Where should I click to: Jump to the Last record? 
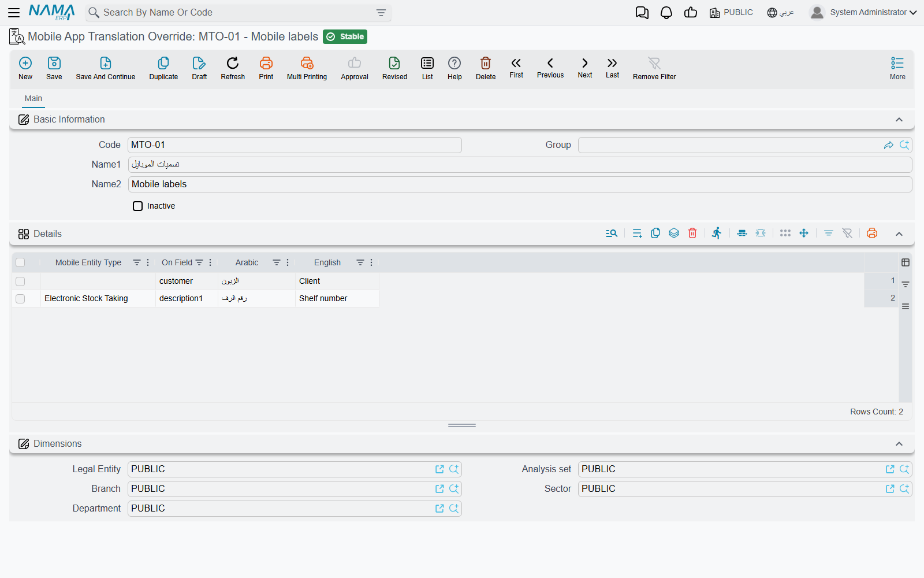pyautogui.click(x=612, y=67)
